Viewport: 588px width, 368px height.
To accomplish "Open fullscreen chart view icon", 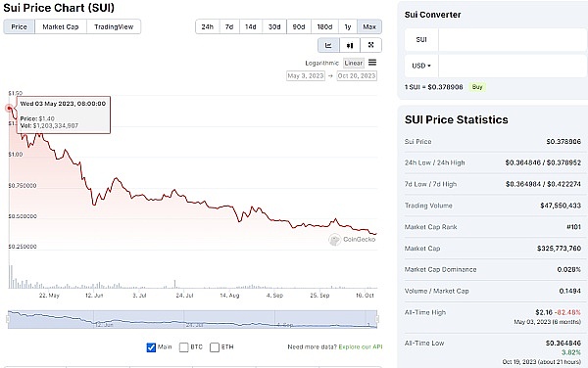I will click(x=370, y=45).
